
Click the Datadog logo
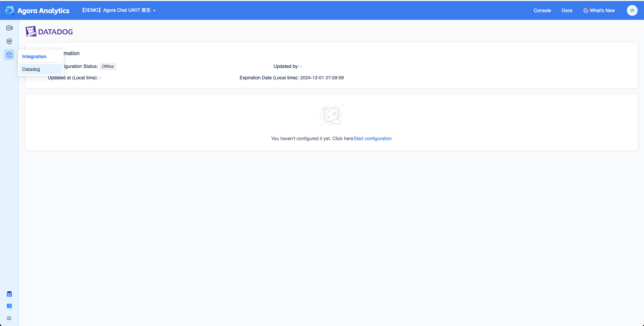49,32
